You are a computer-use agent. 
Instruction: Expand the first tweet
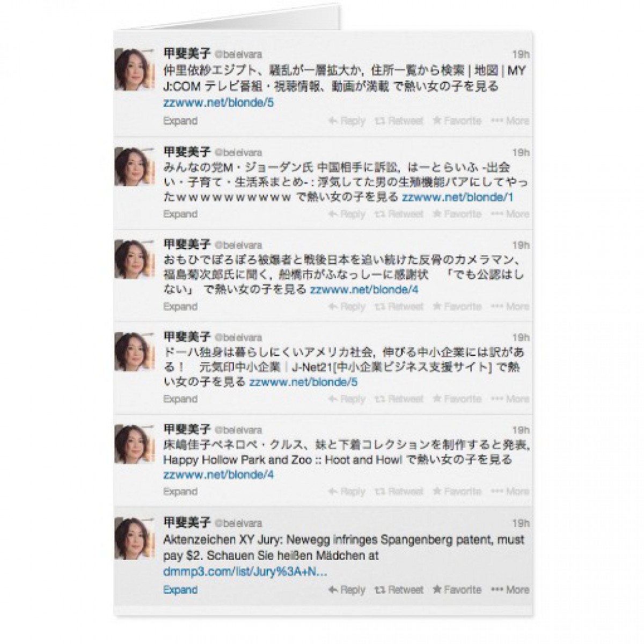coord(180,121)
